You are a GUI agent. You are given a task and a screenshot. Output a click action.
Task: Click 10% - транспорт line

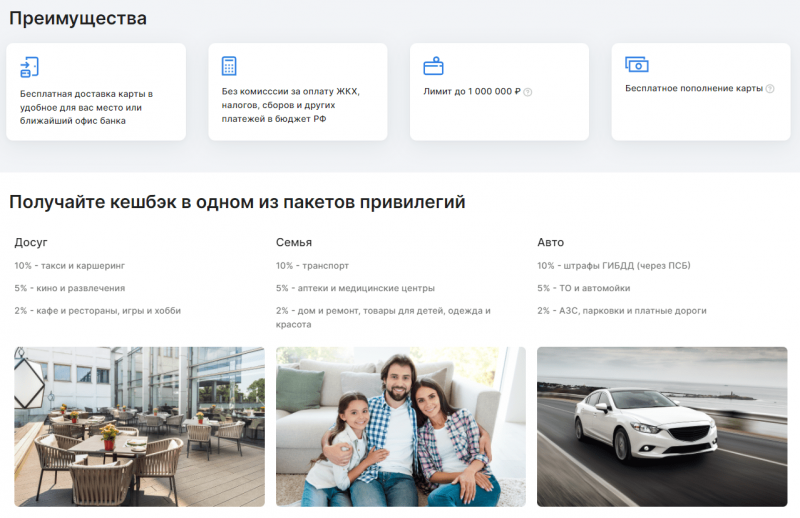[312, 265]
